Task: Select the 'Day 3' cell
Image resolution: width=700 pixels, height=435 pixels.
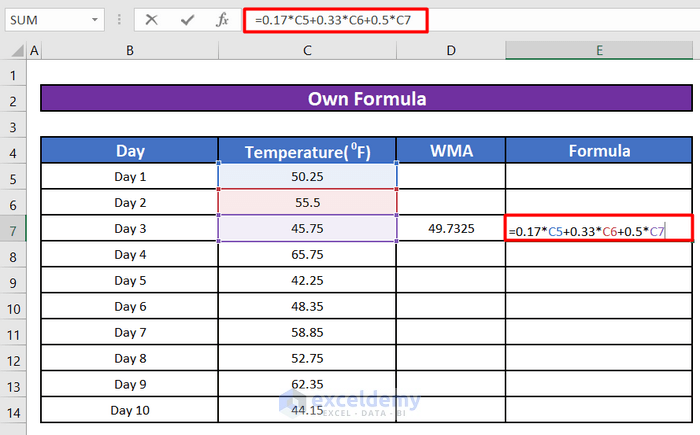Action: (130, 228)
